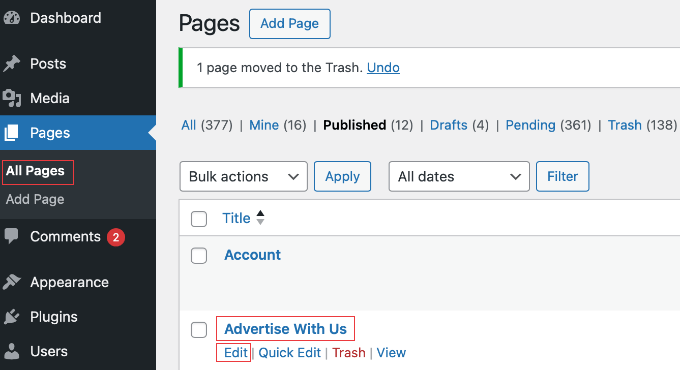Click the red comments count badge
This screenshot has height=370, width=680.
(x=116, y=237)
